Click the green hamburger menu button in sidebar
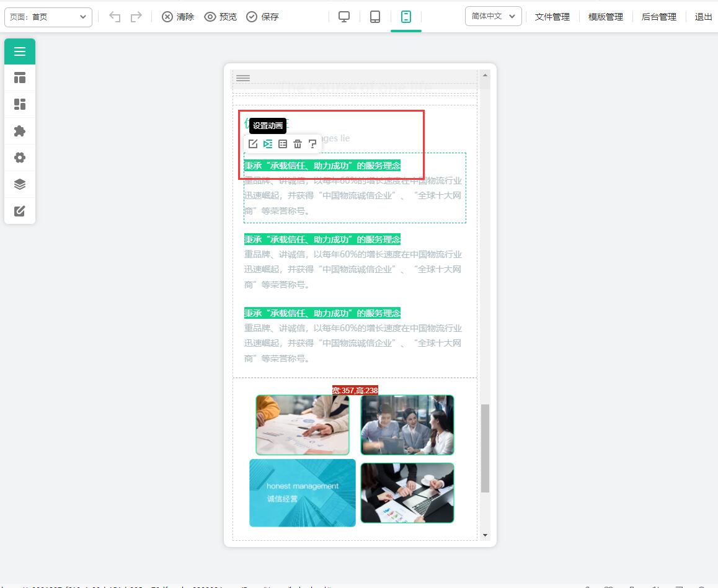Viewport: 718px width, 588px height. [x=20, y=51]
